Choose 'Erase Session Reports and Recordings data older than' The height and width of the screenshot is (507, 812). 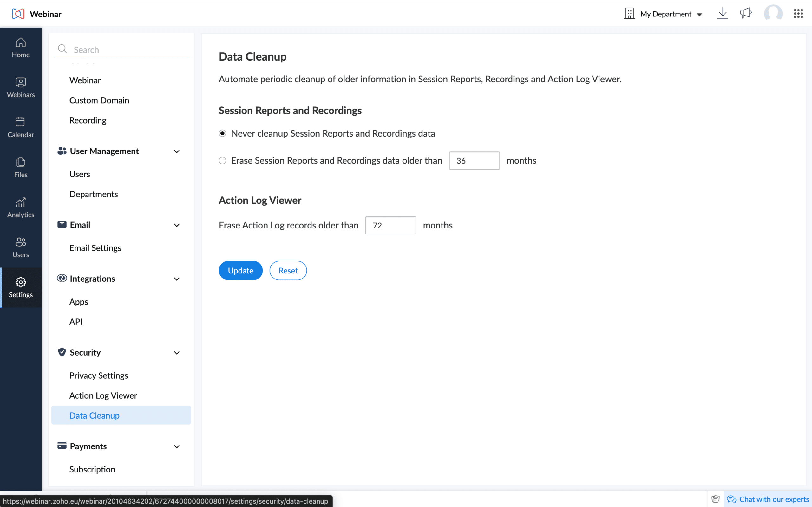tap(222, 160)
